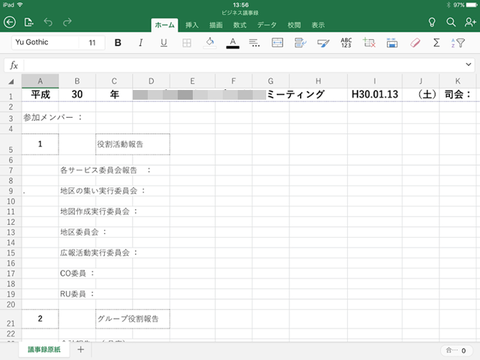The height and width of the screenshot is (360, 480).
Task: Select the boxed cell numbered 1
Action: [x=40, y=144]
